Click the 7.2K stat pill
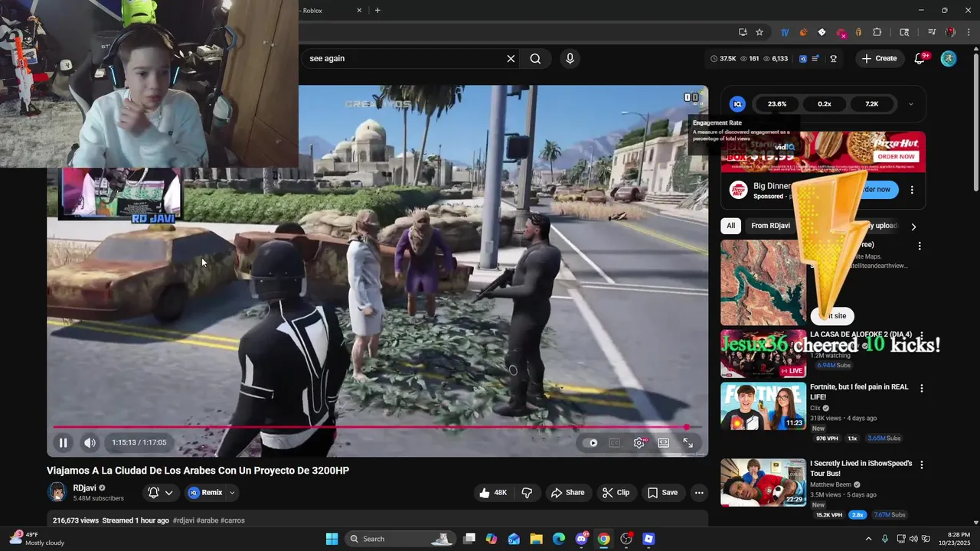 coord(872,104)
